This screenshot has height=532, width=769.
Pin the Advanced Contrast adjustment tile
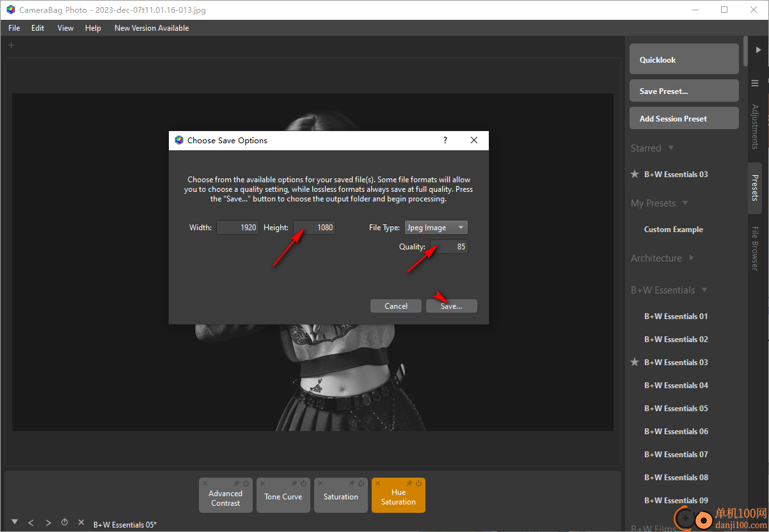coord(236,483)
